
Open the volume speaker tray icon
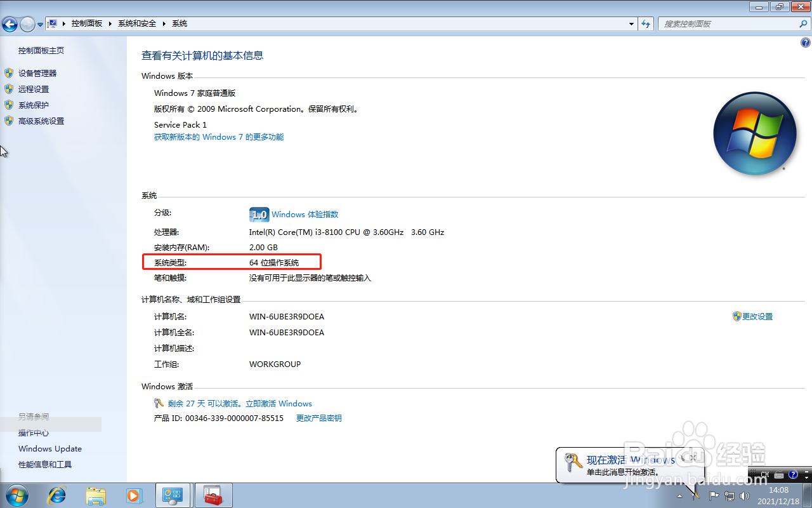click(x=744, y=495)
